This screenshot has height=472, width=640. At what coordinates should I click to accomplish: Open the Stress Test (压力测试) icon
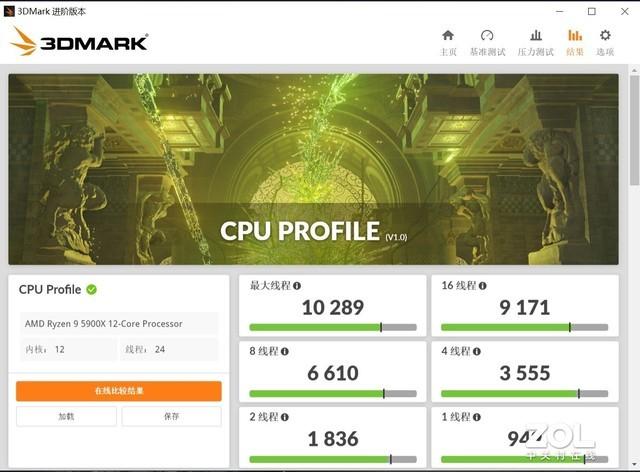click(536, 36)
